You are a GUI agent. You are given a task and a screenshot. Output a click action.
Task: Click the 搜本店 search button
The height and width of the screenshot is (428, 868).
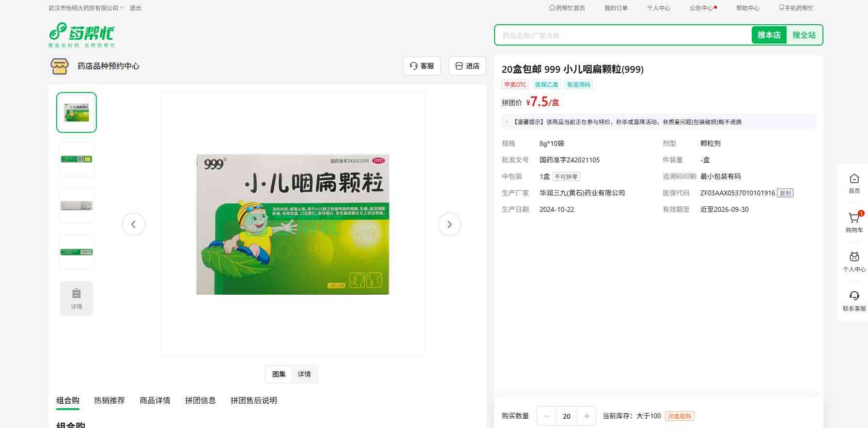tap(769, 35)
